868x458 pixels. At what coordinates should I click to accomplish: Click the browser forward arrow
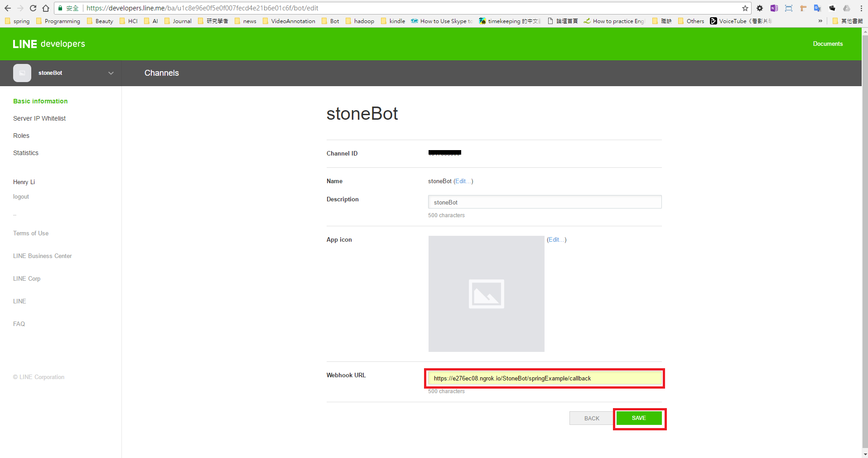(x=20, y=8)
